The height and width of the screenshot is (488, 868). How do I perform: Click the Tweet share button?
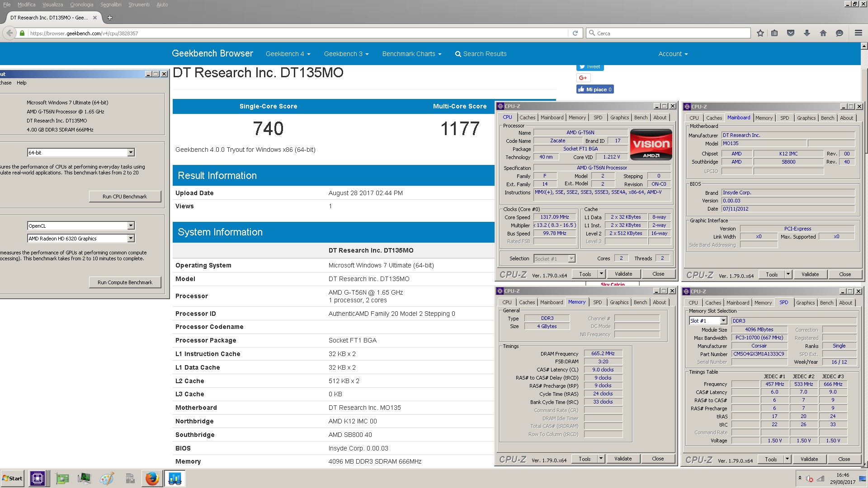(590, 67)
